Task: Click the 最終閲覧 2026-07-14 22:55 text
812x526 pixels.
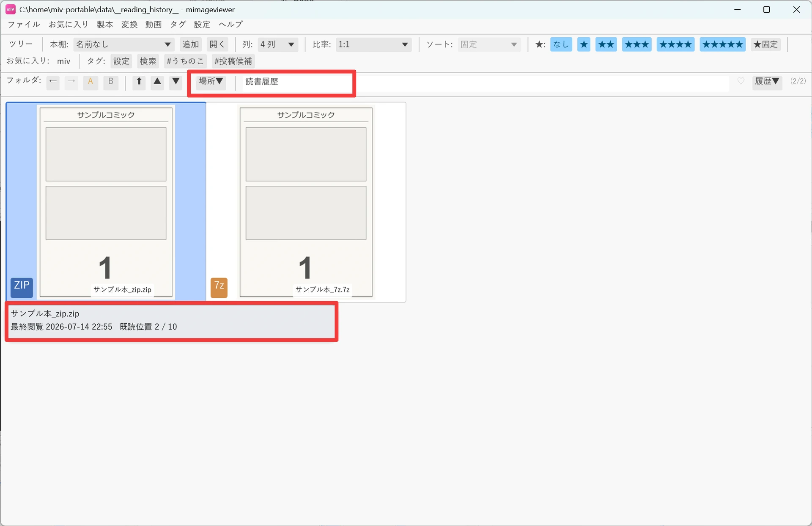Action: tap(62, 327)
